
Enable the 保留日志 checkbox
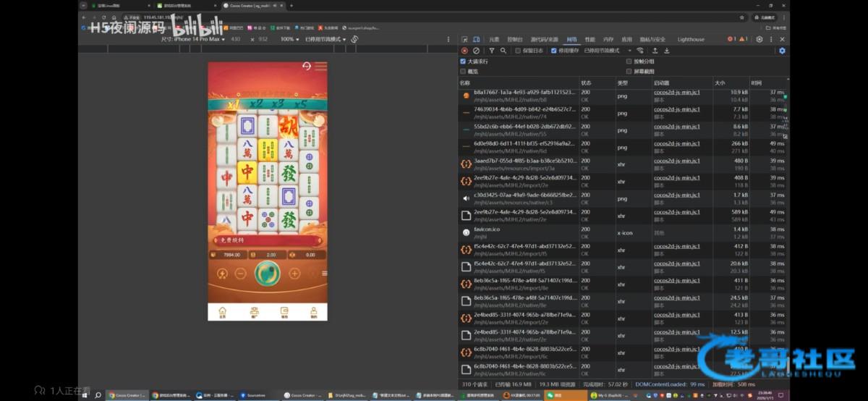click(516, 51)
